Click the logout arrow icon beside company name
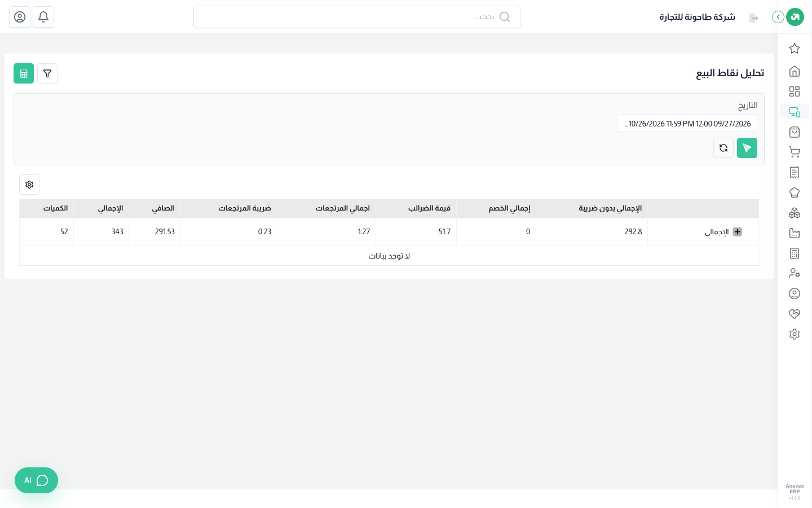812x508 pixels. [x=754, y=18]
